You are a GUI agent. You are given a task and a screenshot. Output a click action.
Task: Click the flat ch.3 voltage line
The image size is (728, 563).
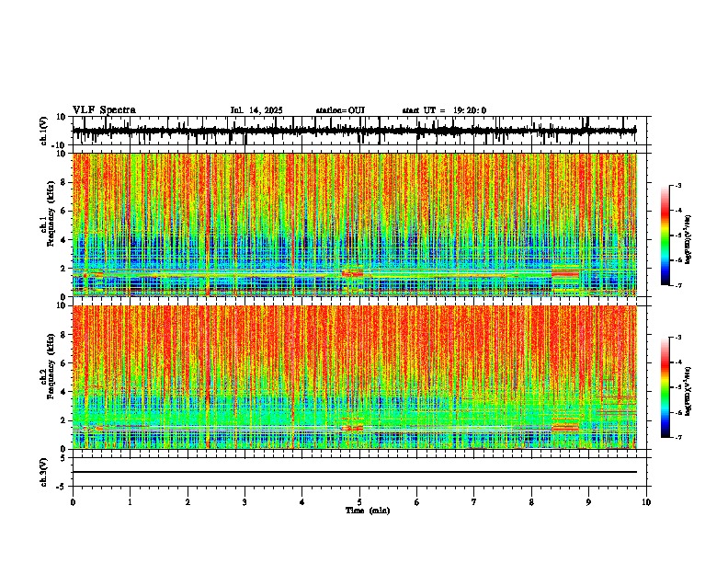coord(355,472)
